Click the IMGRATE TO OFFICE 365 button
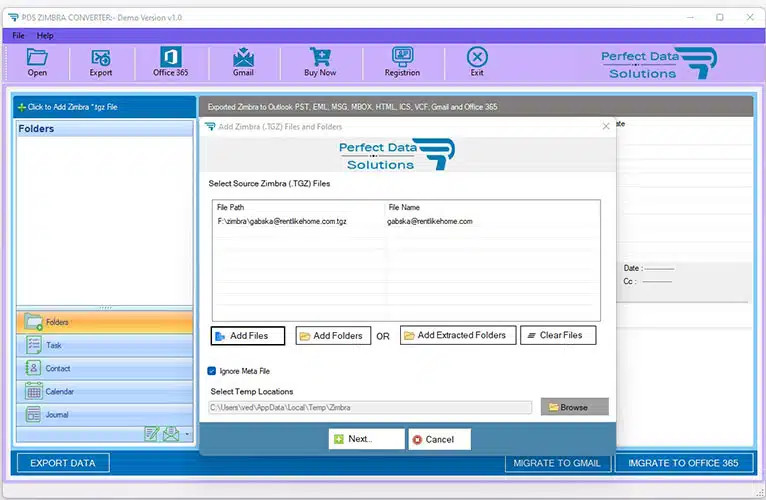The width and height of the screenshot is (766, 500). [683, 463]
